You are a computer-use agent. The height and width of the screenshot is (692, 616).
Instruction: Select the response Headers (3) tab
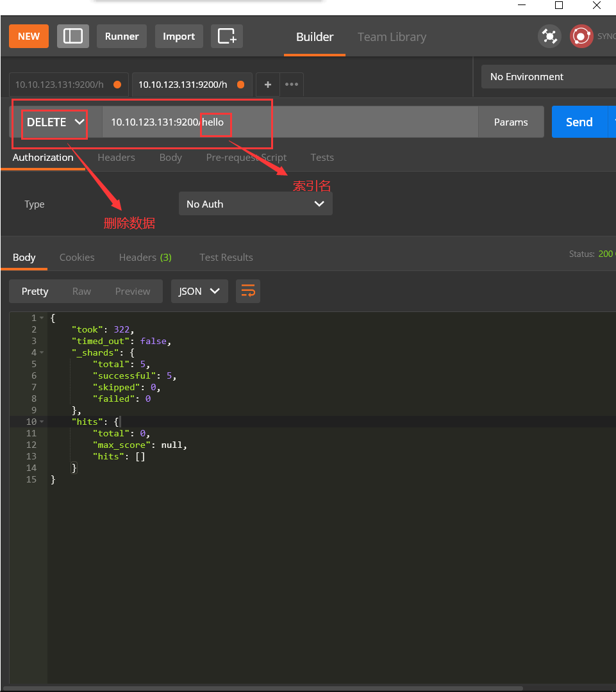click(x=146, y=258)
